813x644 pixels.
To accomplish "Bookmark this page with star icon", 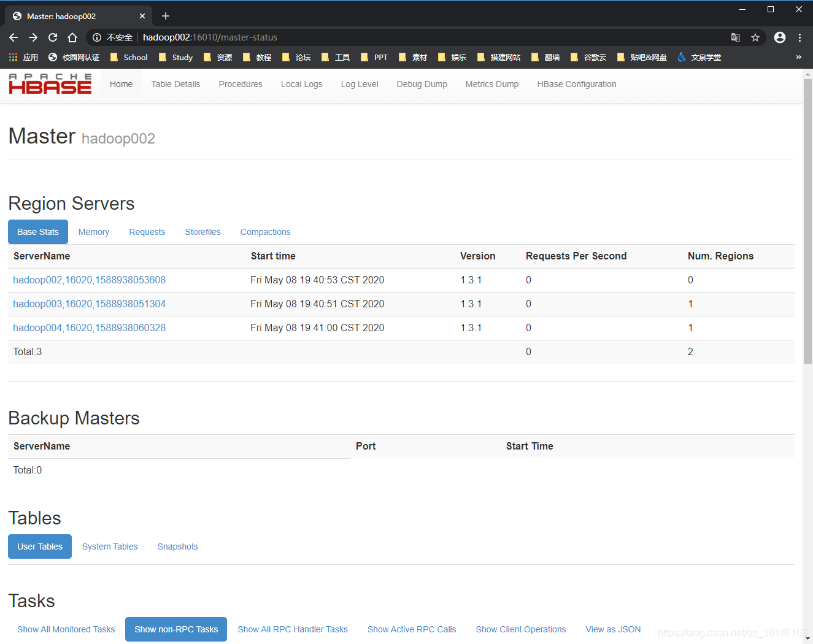I will point(755,37).
